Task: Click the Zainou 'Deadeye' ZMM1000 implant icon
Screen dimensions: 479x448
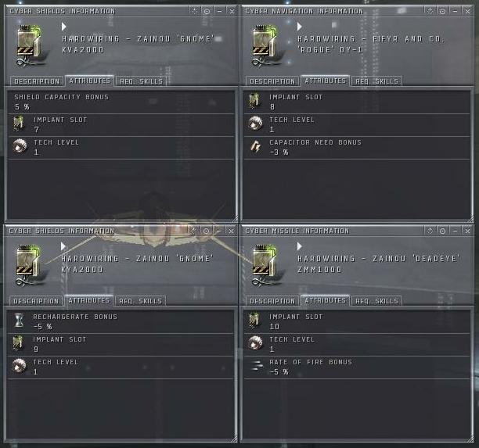Action: coord(265,265)
